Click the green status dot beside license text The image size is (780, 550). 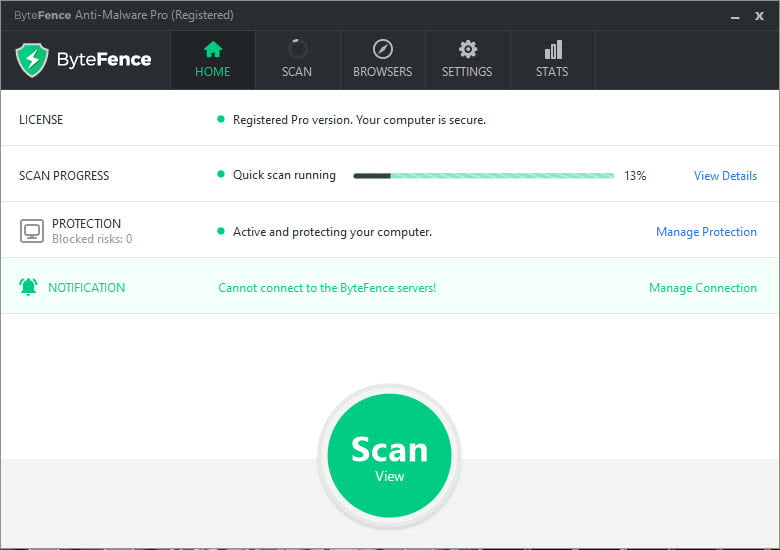pyautogui.click(x=221, y=119)
